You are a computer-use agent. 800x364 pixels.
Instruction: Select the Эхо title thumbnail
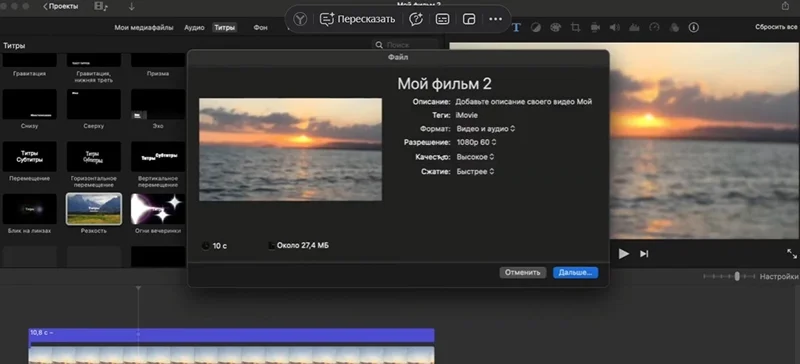[x=158, y=104]
